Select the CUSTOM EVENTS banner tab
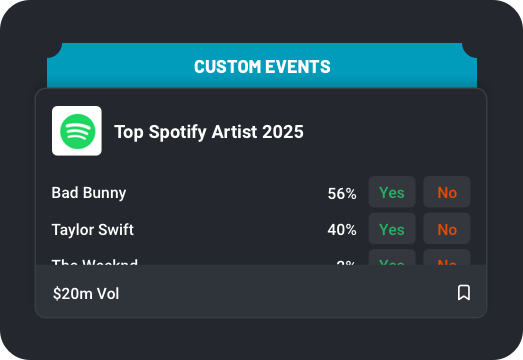 pos(262,66)
